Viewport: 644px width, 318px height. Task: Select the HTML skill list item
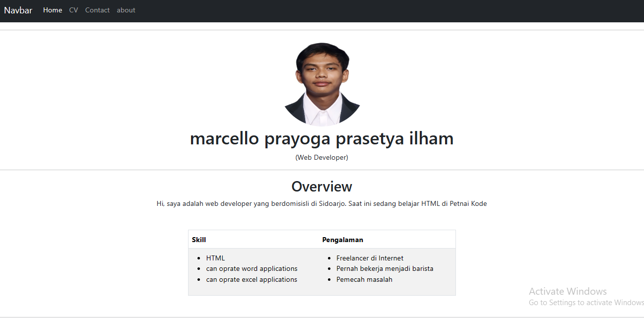[215, 257]
